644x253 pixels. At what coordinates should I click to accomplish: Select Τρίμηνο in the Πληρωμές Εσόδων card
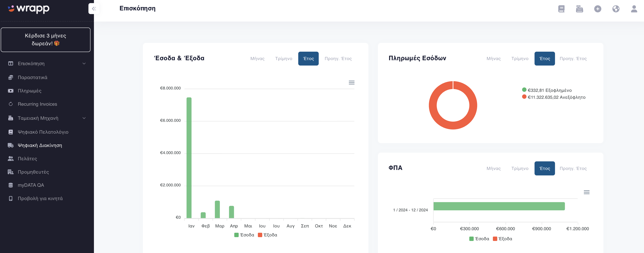tap(520, 59)
